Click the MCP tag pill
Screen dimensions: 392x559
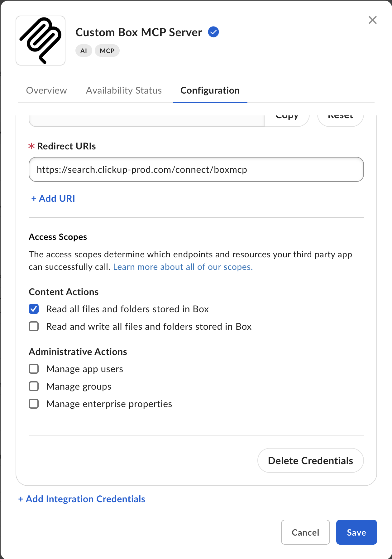[x=107, y=51]
